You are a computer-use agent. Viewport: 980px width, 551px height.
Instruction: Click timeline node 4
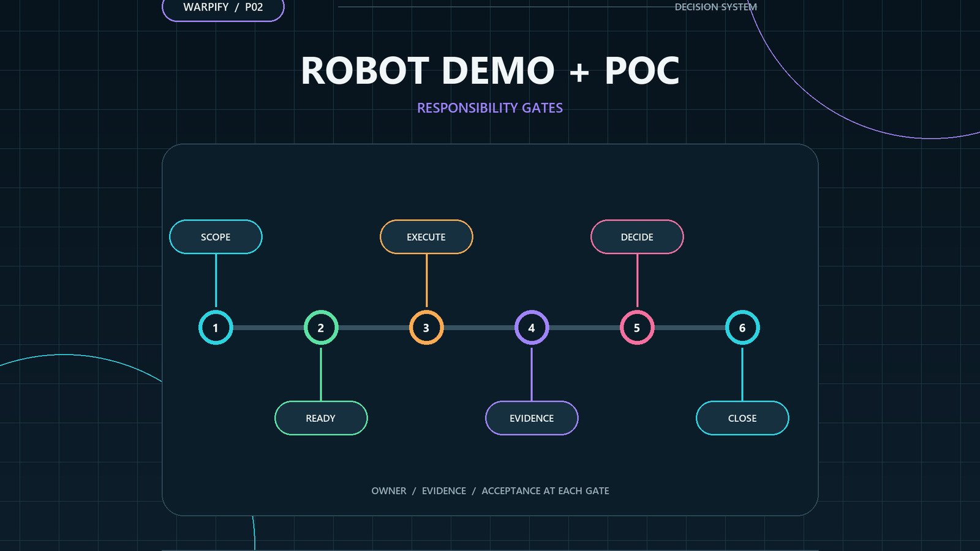point(532,328)
